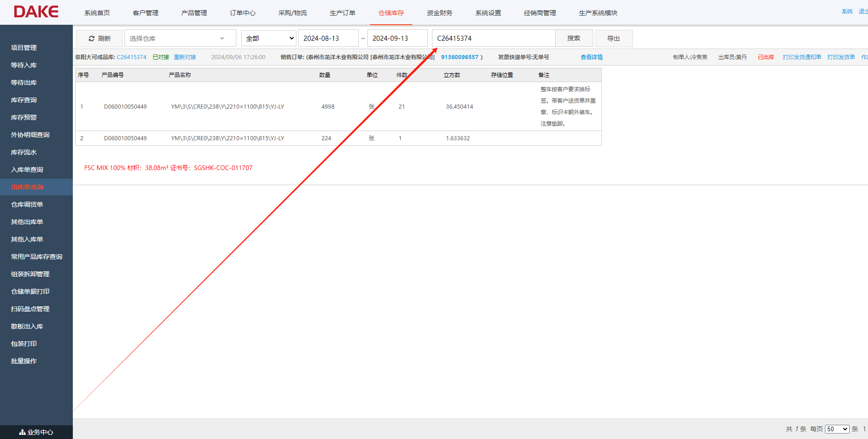868x439 pixels.
Task: Open the 全部 status dropdown
Action: coord(268,38)
